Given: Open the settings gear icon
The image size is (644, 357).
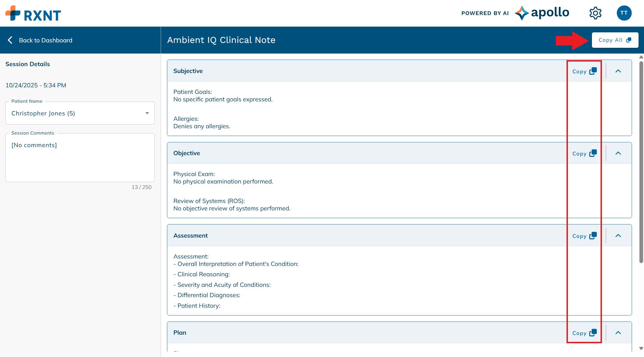Looking at the screenshot, I should [x=595, y=13].
